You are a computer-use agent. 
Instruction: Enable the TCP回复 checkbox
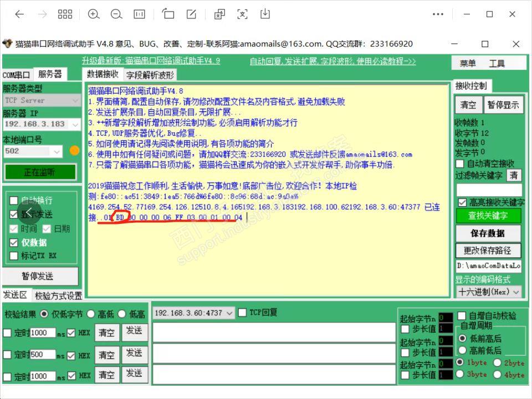pos(242,313)
